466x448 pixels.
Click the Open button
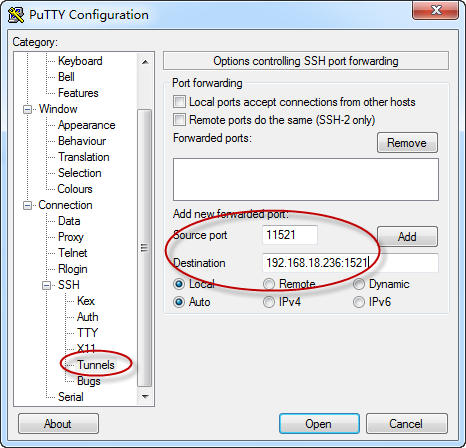[x=319, y=424]
